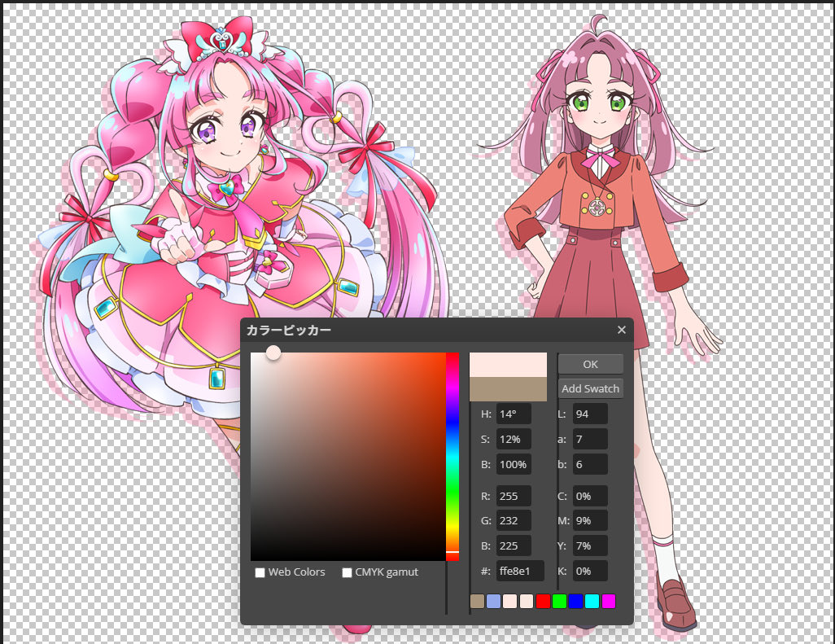The width and height of the screenshot is (835, 644).
Task: Select the dark blue swatch
Action: pos(575,602)
